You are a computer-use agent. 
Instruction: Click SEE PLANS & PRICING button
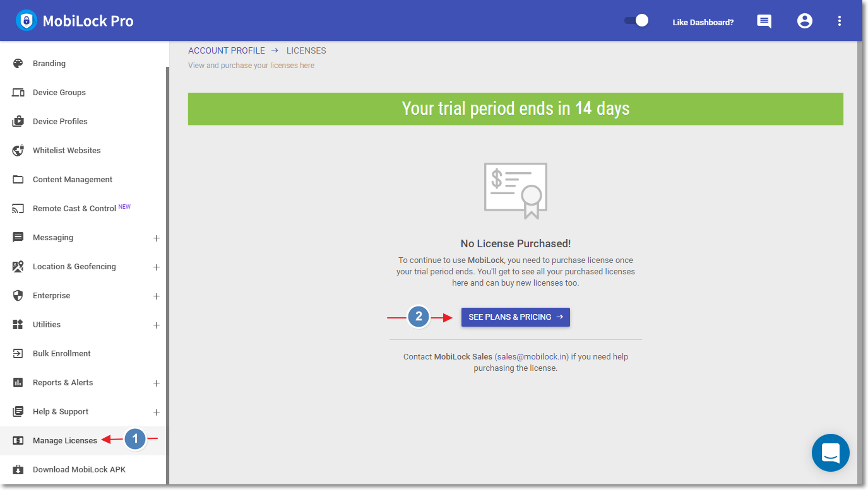[x=516, y=317]
